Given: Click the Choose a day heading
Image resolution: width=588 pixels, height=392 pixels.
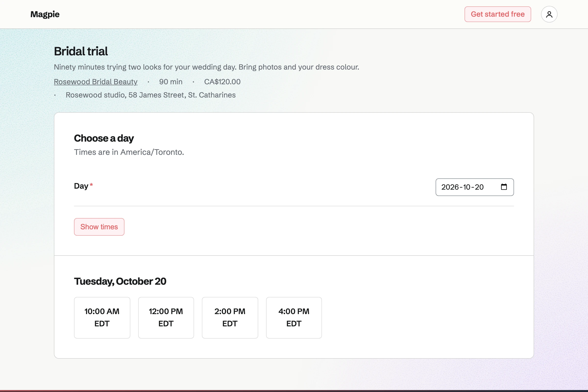Looking at the screenshot, I should [104, 138].
